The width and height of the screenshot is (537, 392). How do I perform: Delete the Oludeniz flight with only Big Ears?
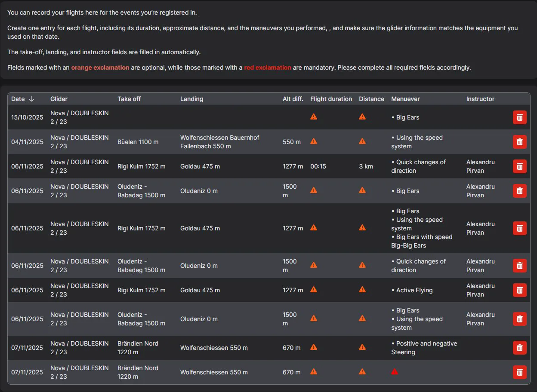519,191
